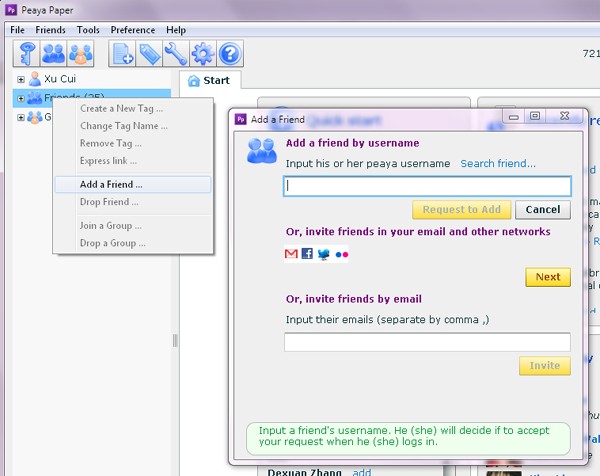600x476 pixels.
Task: Maximize the Add a Friend dialog
Action: [x=535, y=116]
